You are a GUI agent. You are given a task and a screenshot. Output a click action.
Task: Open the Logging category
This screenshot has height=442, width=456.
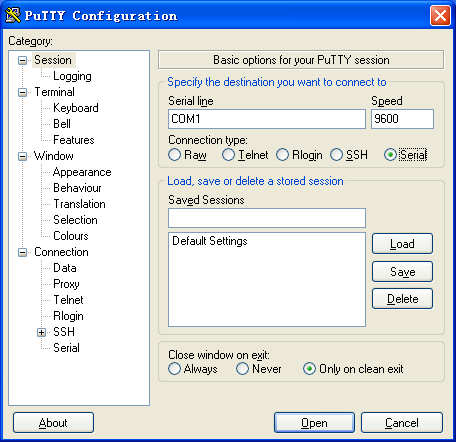(72, 76)
